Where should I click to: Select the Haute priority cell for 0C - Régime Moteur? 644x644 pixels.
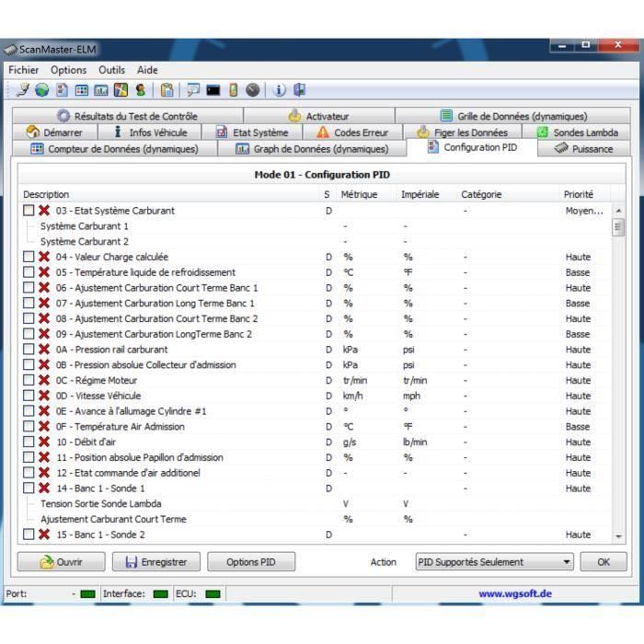578,381
